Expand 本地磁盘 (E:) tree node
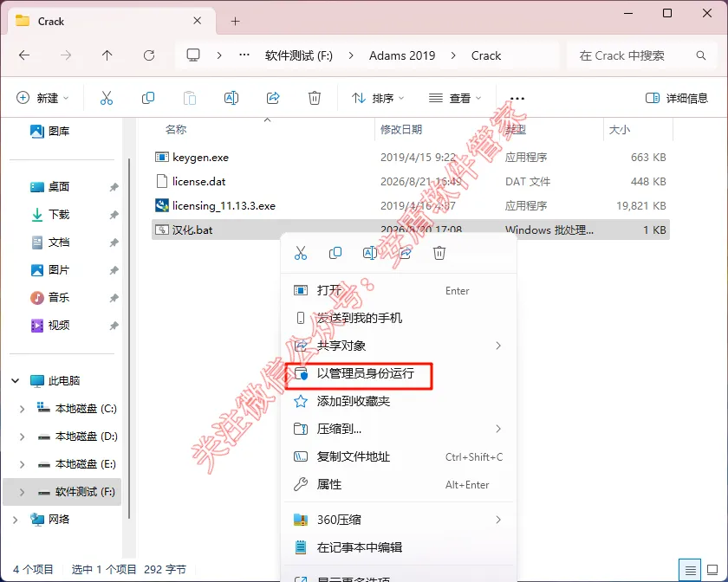The height and width of the screenshot is (582, 728). click(22, 464)
